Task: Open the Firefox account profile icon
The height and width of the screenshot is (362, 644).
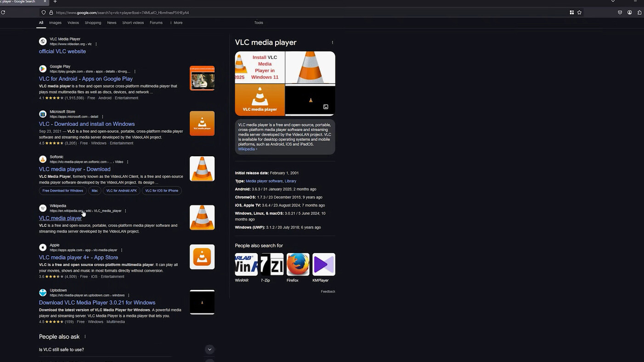Action: [629, 12]
